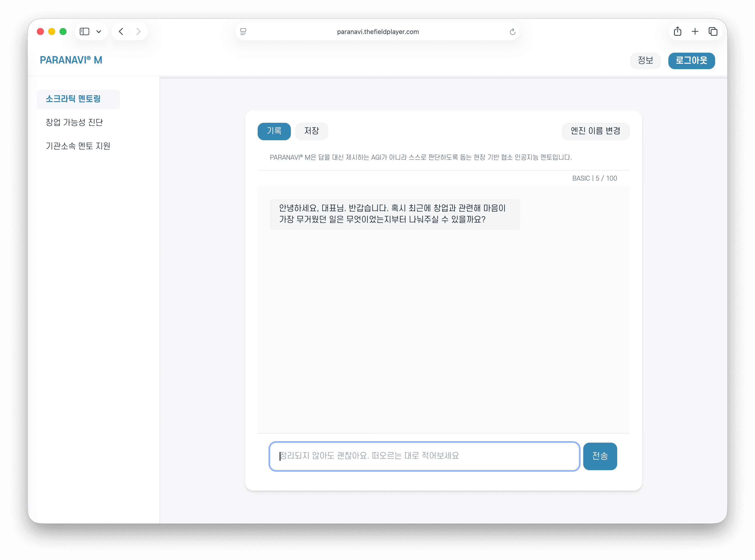The height and width of the screenshot is (560, 755).
Task: Go forward to next page
Action: coord(138,31)
